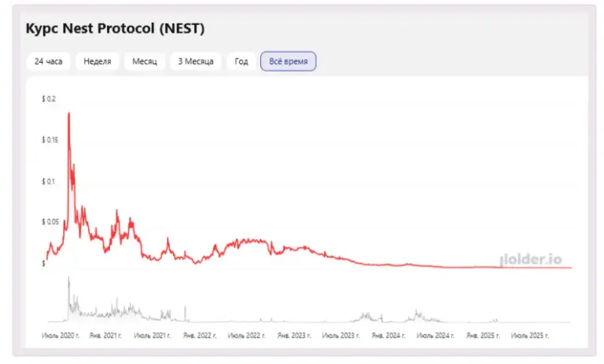Switch chart to 'Неделя' range
The height and width of the screenshot is (364, 604).
[98, 61]
